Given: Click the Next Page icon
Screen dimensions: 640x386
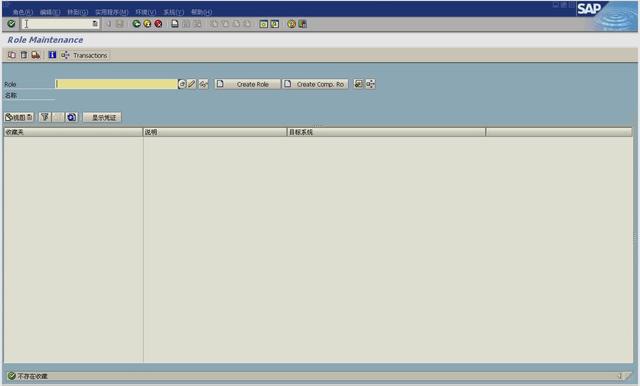Looking at the screenshot, I should pos(236,24).
